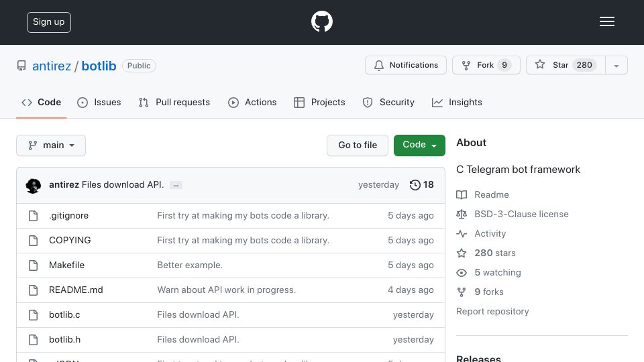Switch to the Code tab
Image resolution: width=644 pixels, height=362 pixels.
(x=41, y=102)
